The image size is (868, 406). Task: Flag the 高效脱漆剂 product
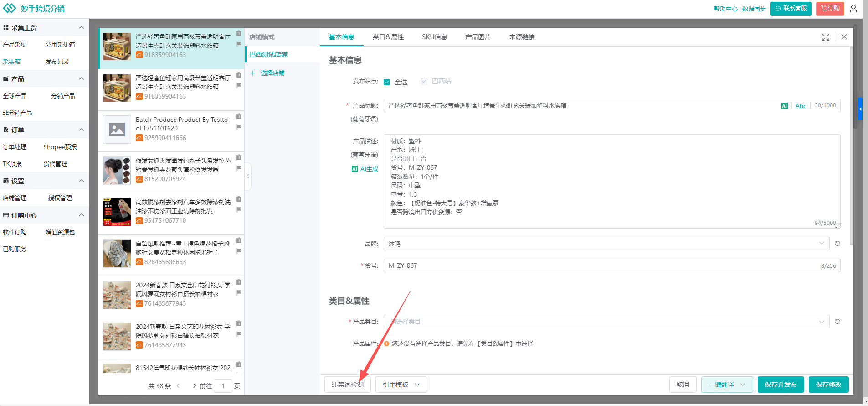tap(239, 210)
